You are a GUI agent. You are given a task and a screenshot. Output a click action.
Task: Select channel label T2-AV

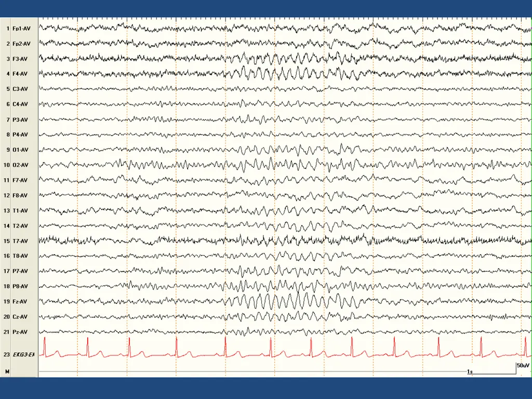pos(20,225)
